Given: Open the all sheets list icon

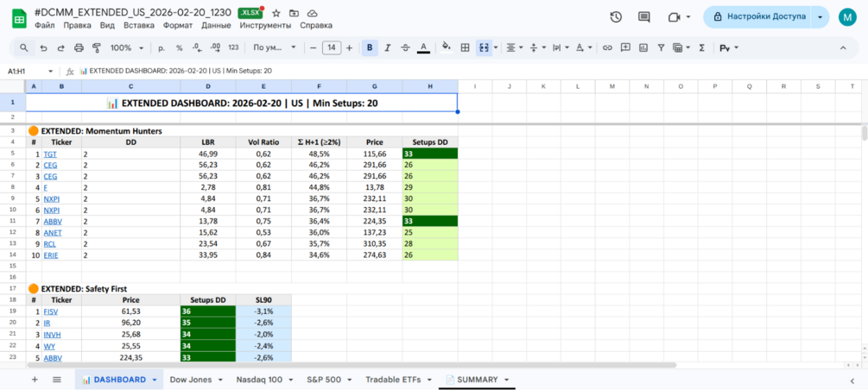Looking at the screenshot, I should coord(56,380).
